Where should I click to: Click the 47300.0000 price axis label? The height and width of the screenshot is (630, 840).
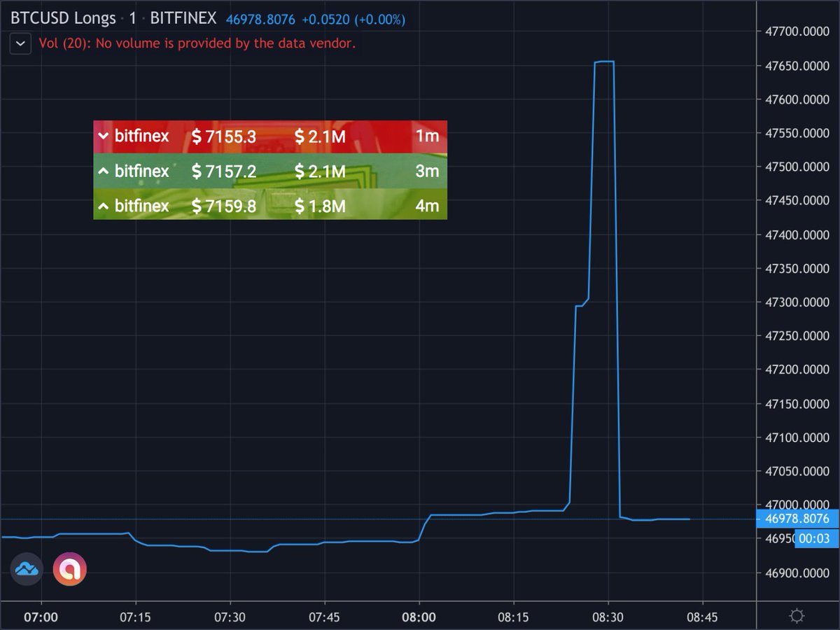click(799, 302)
